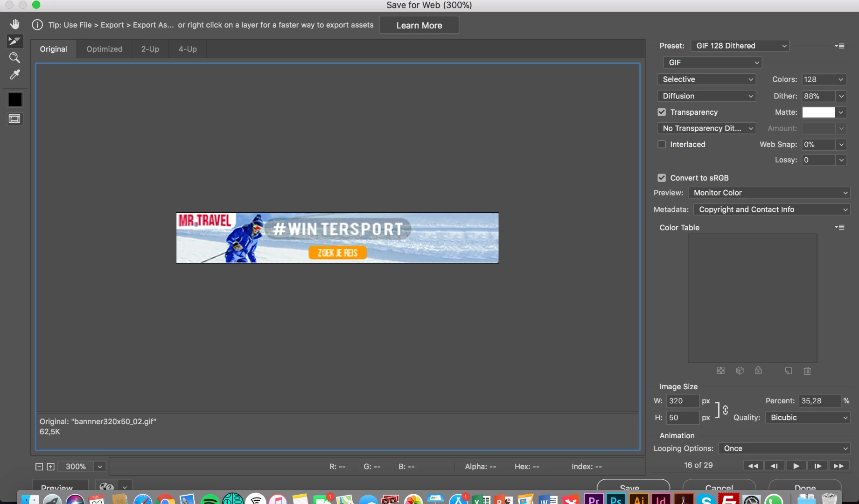Click the new color icon below Color Table

tap(789, 371)
